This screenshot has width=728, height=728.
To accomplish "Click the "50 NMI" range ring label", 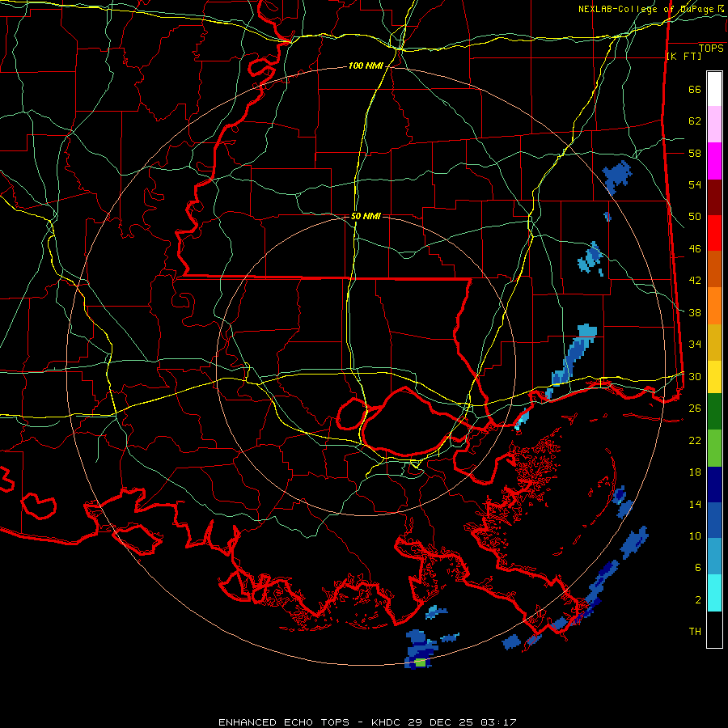I will (x=366, y=216).
